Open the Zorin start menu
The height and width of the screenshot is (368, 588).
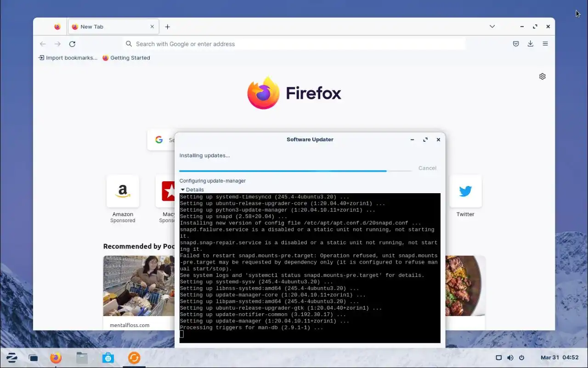click(x=12, y=357)
